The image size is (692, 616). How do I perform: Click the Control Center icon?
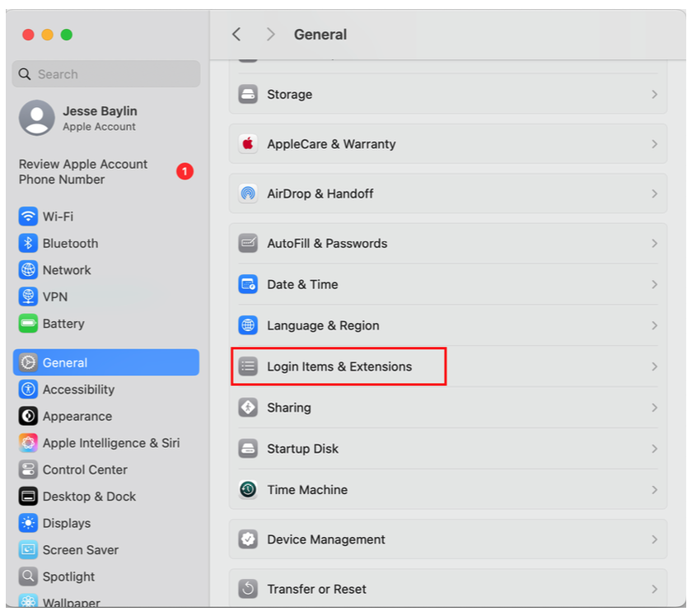click(28, 469)
